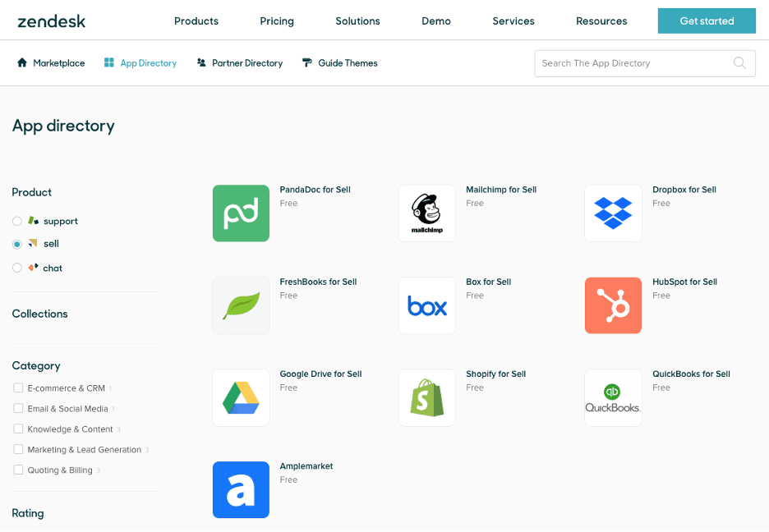Click the chat product icon
The image size is (769, 532).
pos(33,268)
